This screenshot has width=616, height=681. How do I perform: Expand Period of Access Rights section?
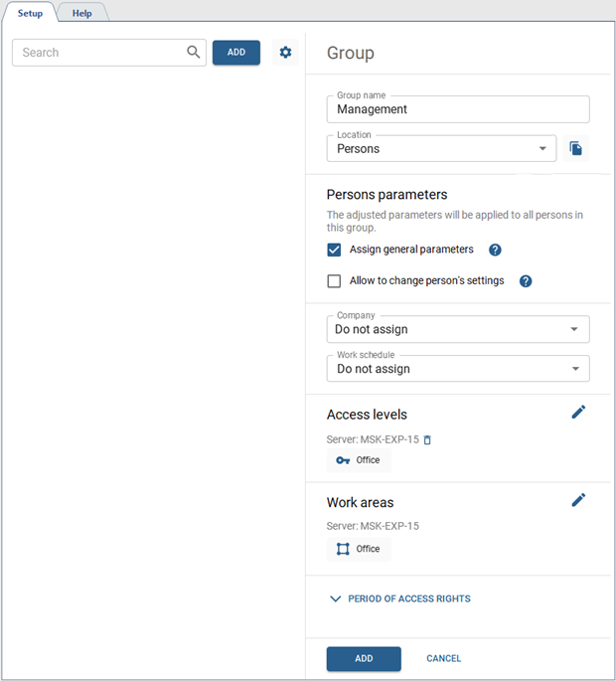click(400, 599)
